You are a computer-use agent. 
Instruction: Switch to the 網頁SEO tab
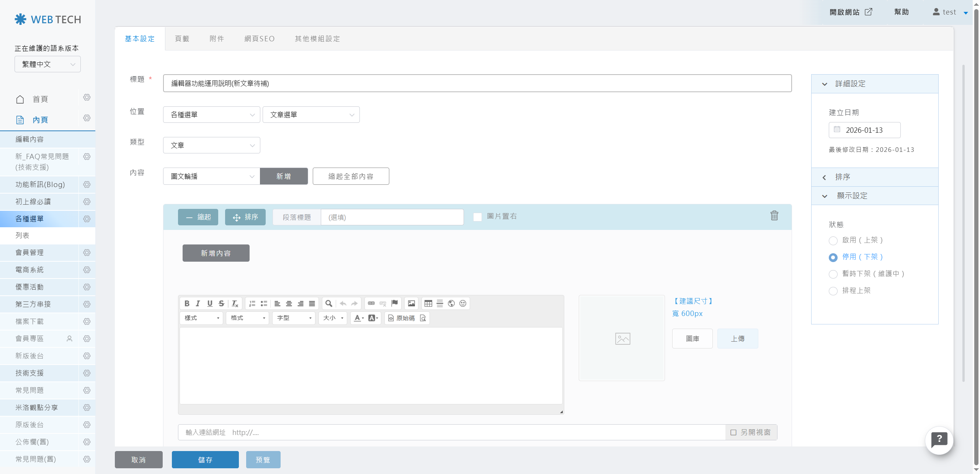(x=259, y=39)
